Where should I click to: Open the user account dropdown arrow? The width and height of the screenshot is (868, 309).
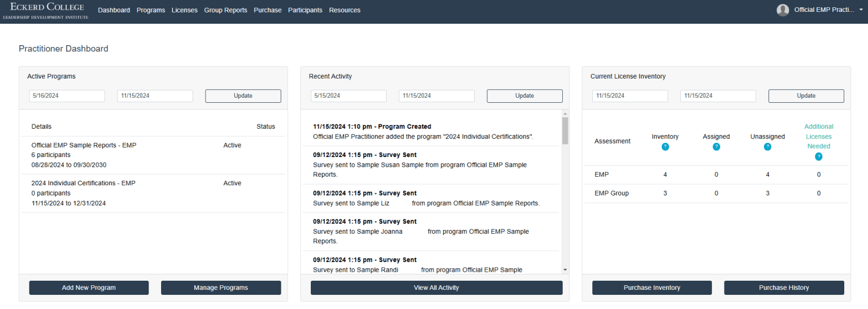coord(861,10)
